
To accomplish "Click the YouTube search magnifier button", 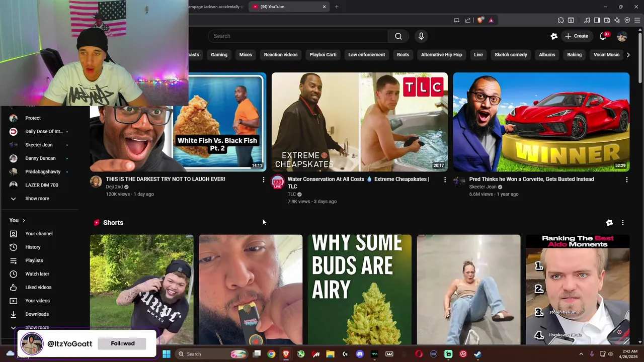I will tap(398, 36).
